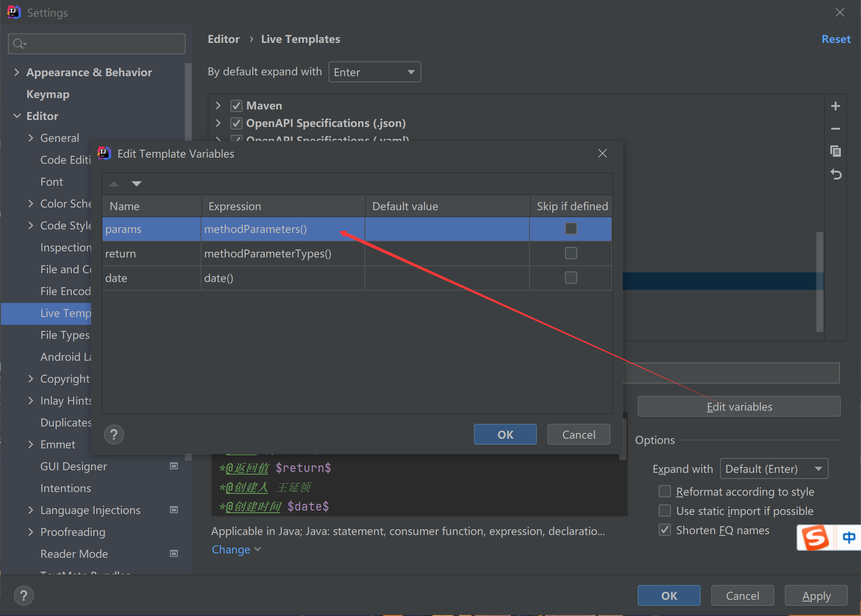This screenshot has height=616, width=861.
Task: Expand the Maven template group
Action: tap(218, 106)
